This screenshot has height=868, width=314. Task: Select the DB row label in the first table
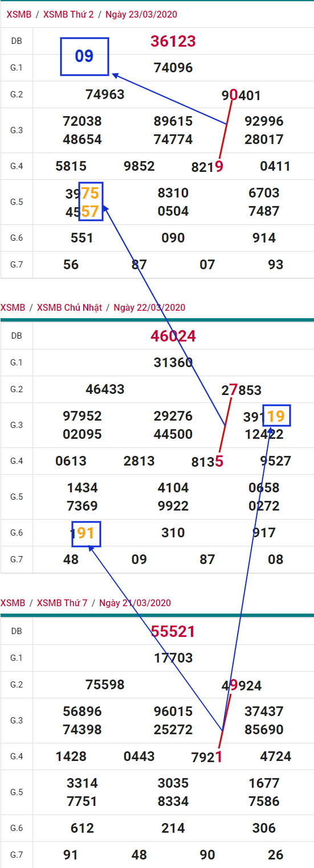coord(17,41)
